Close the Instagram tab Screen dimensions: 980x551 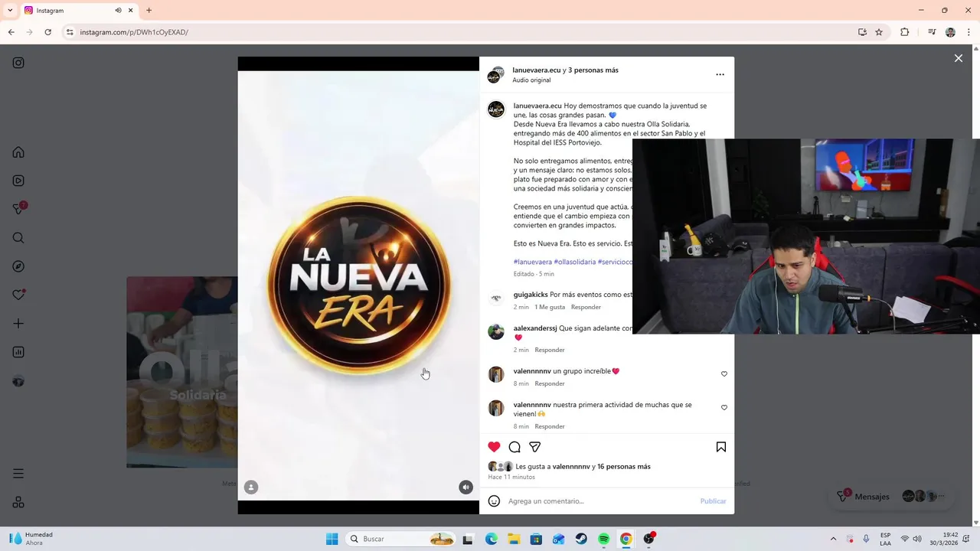(x=131, y=10)
